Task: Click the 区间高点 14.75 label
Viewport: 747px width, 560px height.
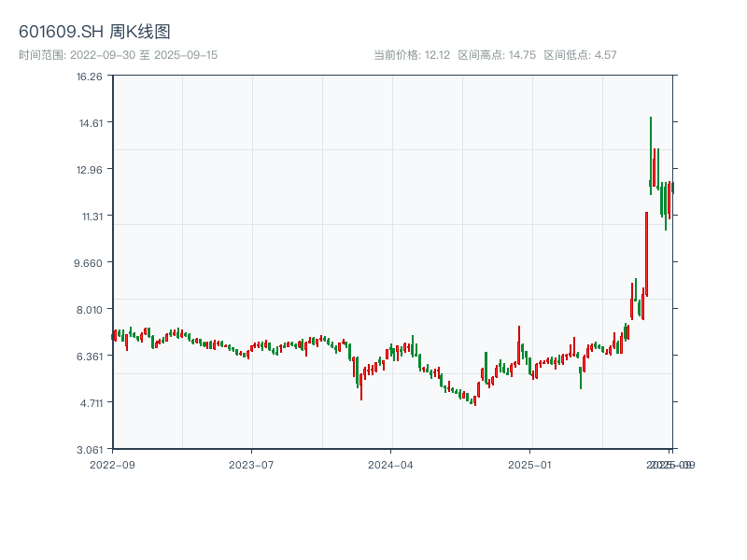Action: click(497, 55)
